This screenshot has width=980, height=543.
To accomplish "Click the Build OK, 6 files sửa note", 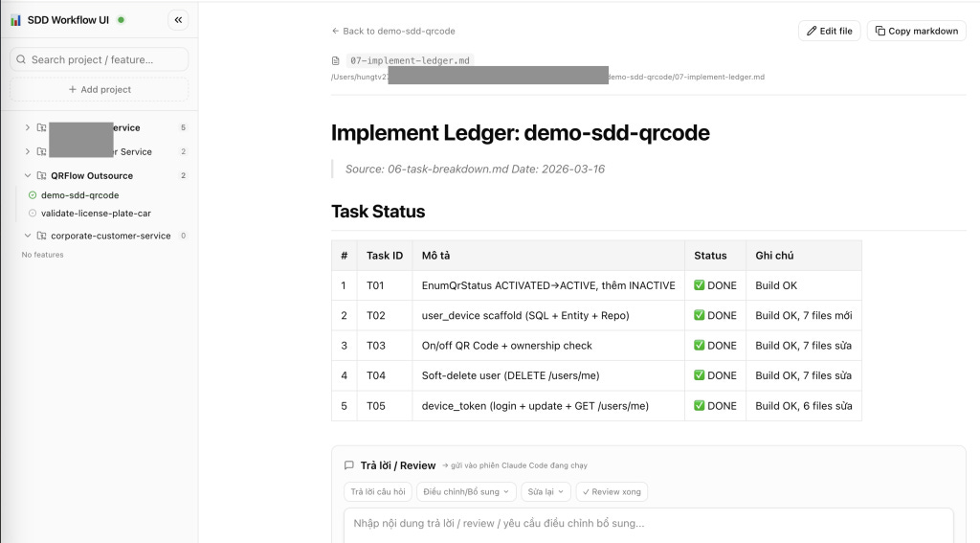I will 804,406.
